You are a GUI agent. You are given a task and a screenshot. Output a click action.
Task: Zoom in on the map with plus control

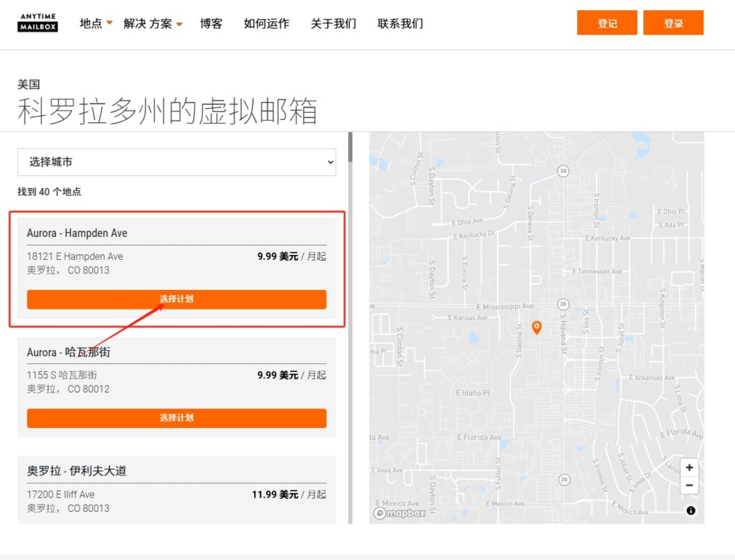tap(689, 467)
